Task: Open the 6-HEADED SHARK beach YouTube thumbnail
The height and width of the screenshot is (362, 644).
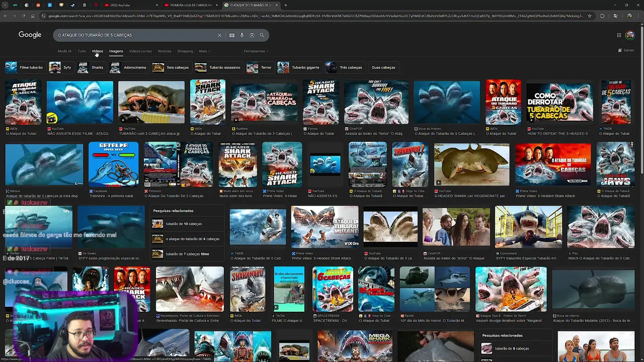Action: click(x=471, y=164)
